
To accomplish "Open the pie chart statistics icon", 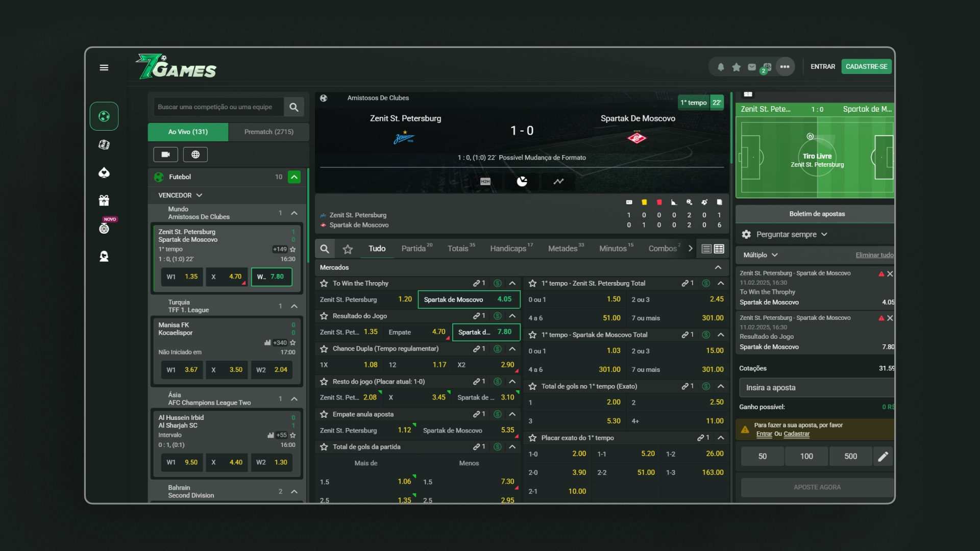I will coord(522,181).
